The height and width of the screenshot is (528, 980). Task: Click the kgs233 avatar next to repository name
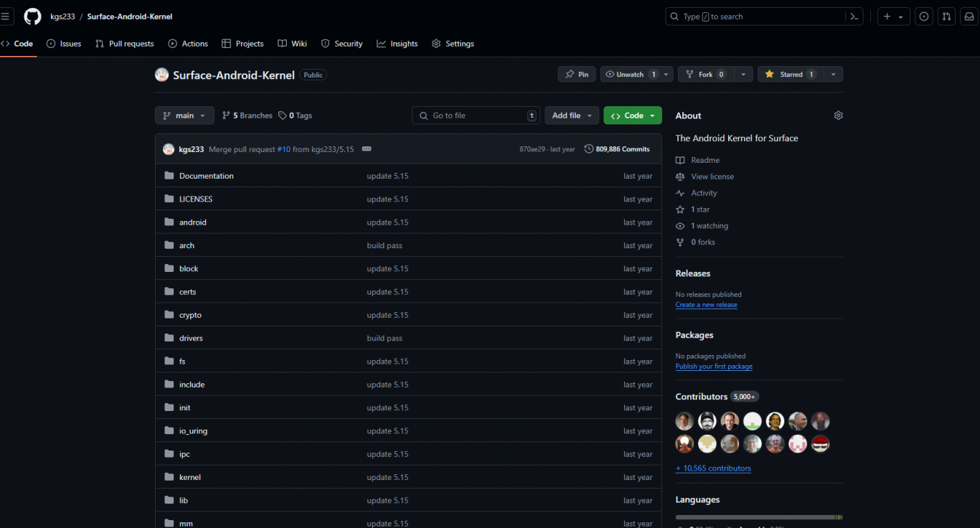click(162, 75)
